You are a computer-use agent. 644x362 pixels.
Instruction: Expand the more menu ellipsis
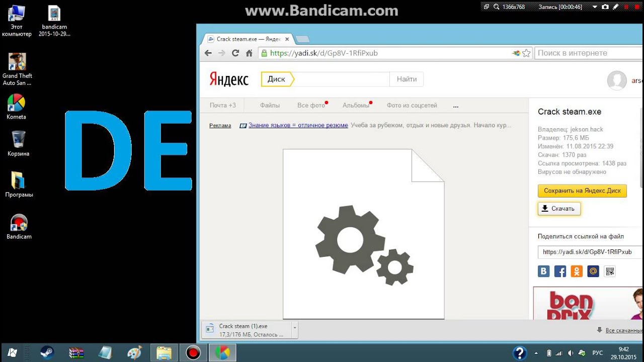coord(456,106)
